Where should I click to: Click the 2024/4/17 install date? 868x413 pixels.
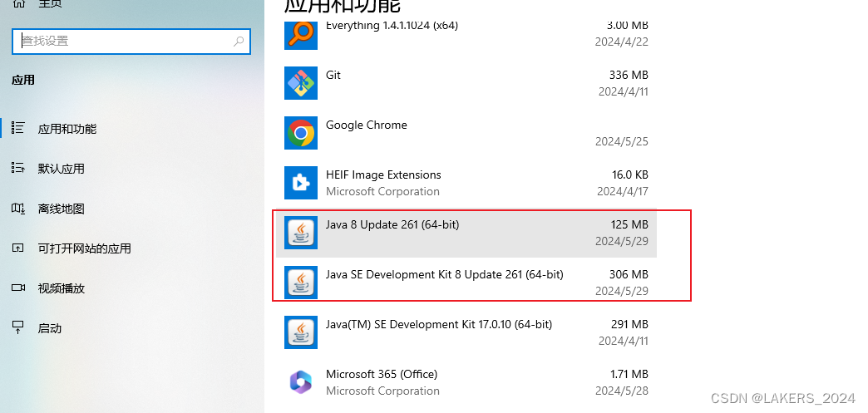[x=623, y=191]
